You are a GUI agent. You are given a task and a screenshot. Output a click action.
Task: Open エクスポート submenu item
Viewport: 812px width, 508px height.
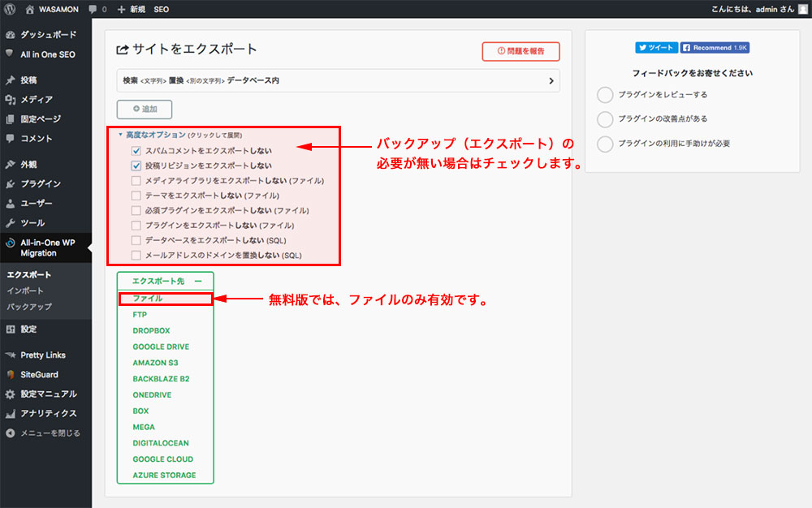[28, 274]
